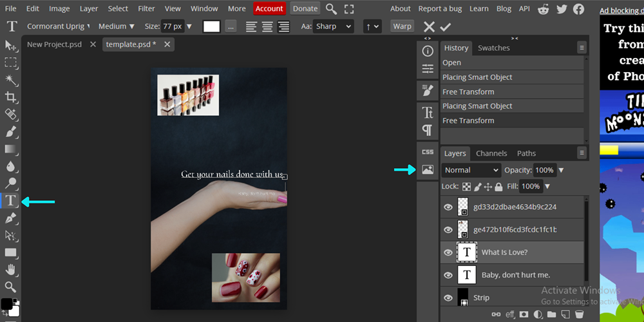Image resolution: width=644 pixels, height=322 pixels.
Task: Open the History panel options menu
Action: 582,48
